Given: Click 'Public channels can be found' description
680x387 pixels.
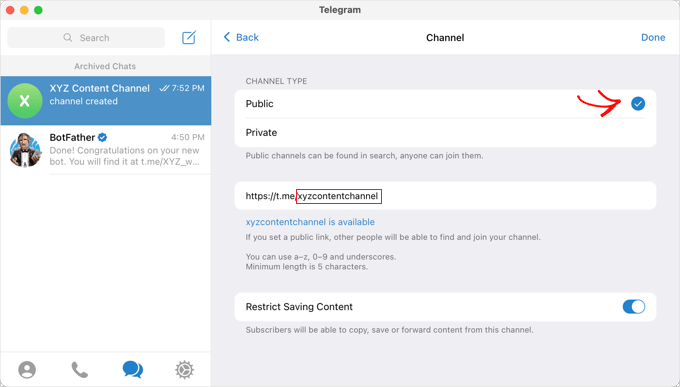Looking at the screenshot, I should click(x=364, y=156).
